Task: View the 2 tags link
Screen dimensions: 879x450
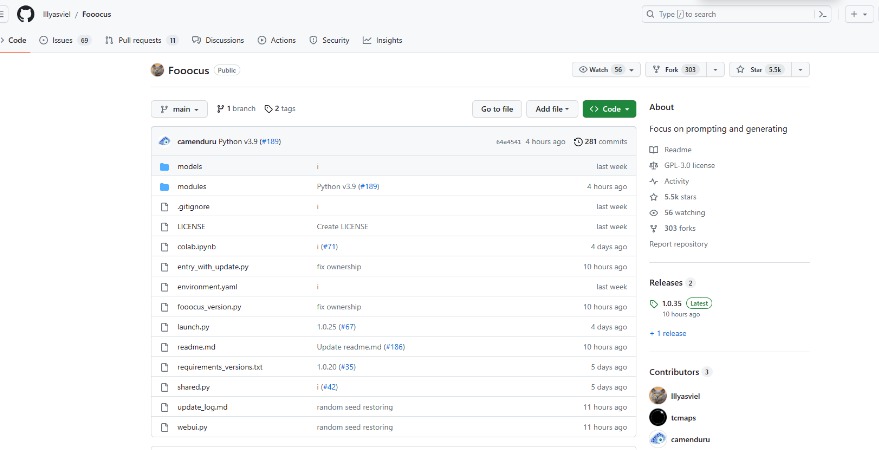Action: pos(280,109)
